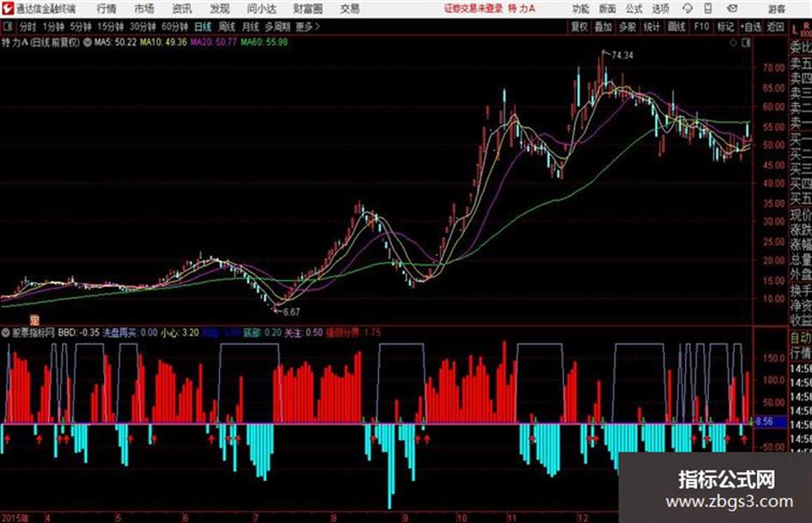
Task: Click MA10: 49.36 indicator value
Action: coord(163,42)
